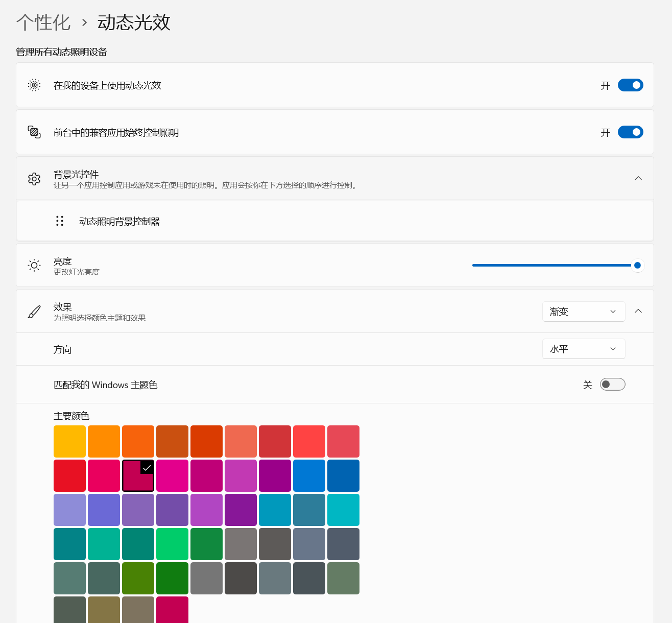Click the dynamic lighting sun-burst icon
The image size is (672, 623).
pos(34,85)
